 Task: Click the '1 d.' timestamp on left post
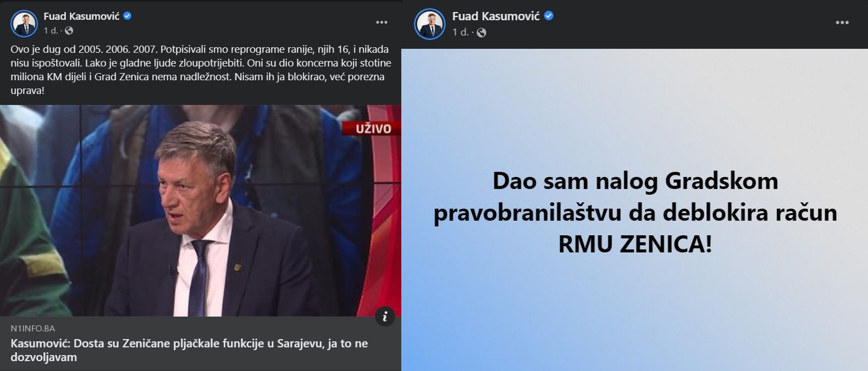51,31
